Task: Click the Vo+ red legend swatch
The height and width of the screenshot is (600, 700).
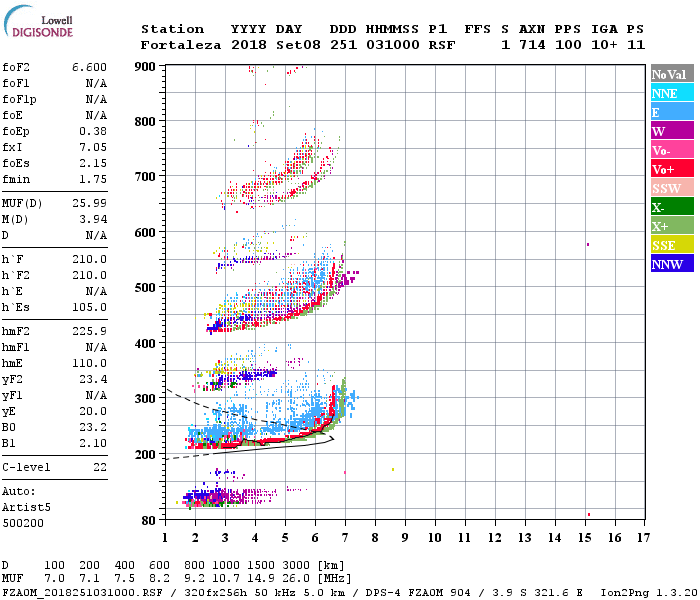Action: pos(672,169)
